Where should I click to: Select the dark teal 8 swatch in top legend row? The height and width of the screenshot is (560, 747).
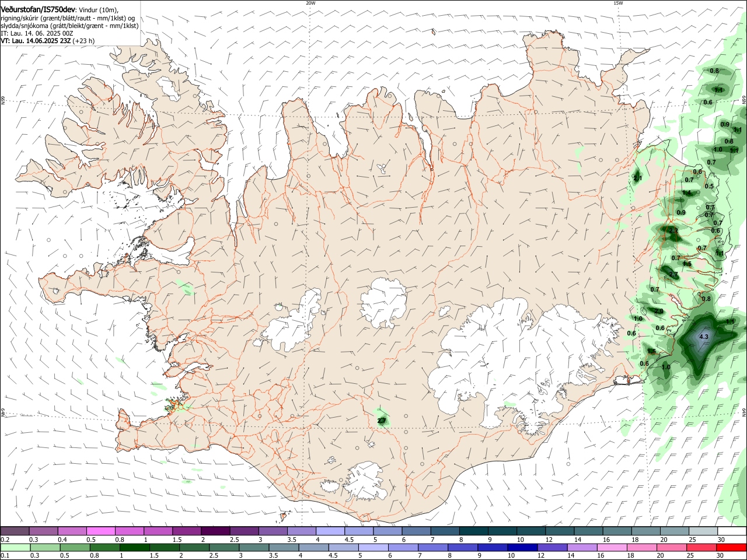(x=473, y=531)
